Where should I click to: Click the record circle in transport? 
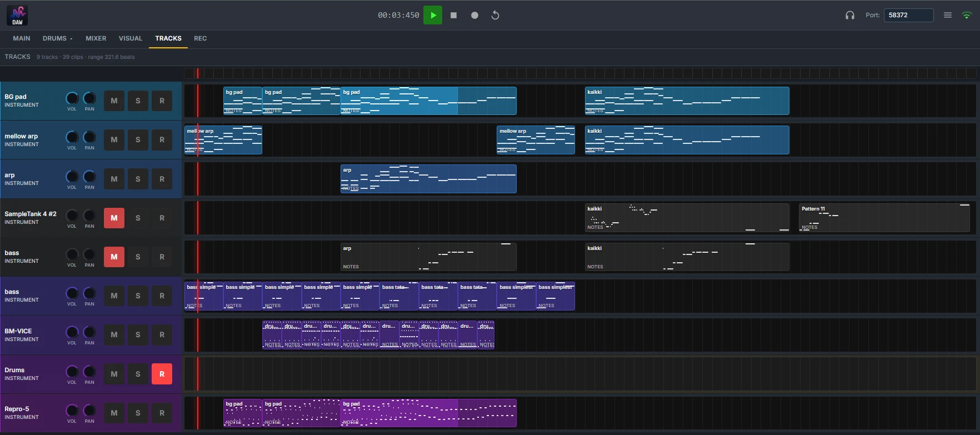point(474,16)
